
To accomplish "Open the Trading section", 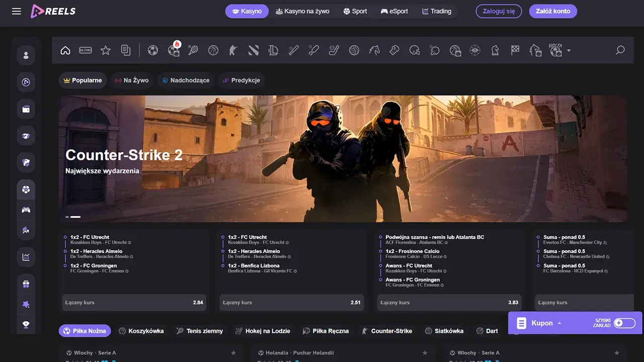I will pyautogui.click(x=437, y=11).
